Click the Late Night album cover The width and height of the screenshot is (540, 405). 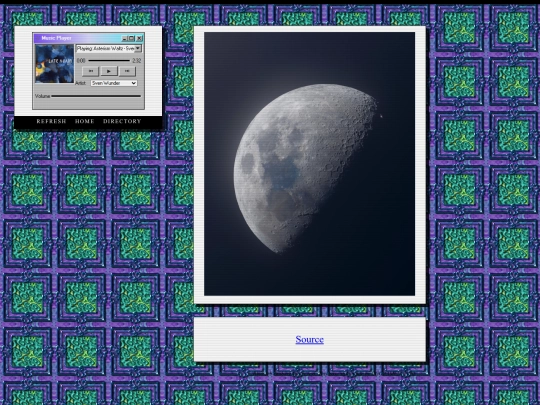click(x=54, y=64)
